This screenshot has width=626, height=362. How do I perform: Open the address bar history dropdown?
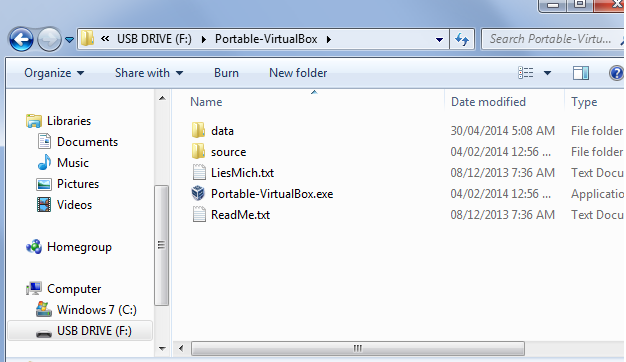pos(439,39)
